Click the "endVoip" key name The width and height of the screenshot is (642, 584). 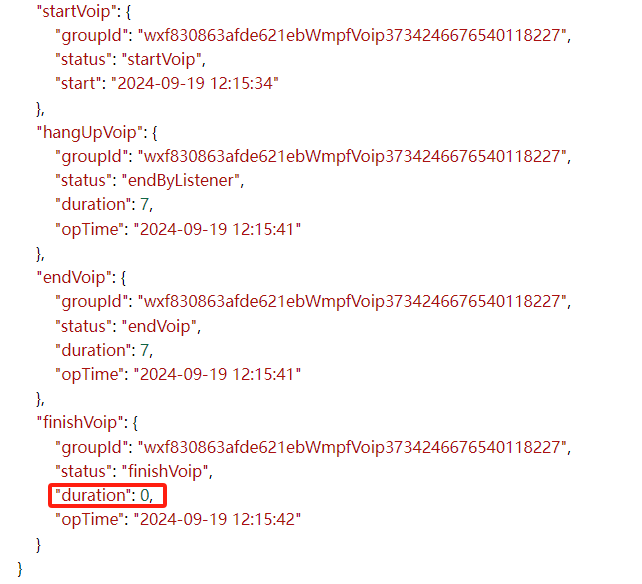74,277
